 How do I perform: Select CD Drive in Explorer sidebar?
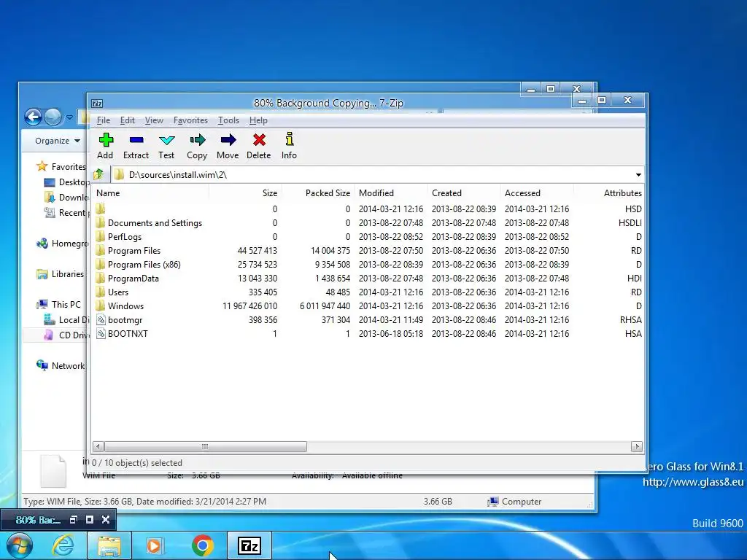tap(65, 335)
